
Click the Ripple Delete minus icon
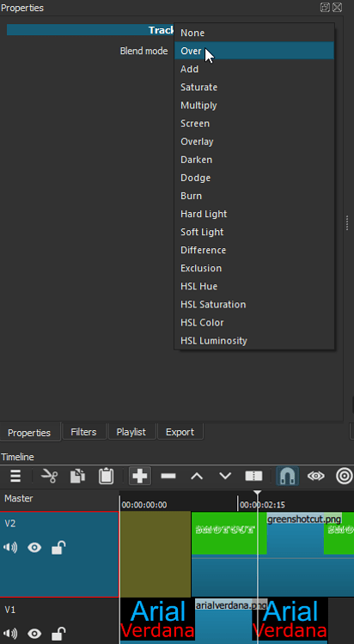click(x=168, y=477)
